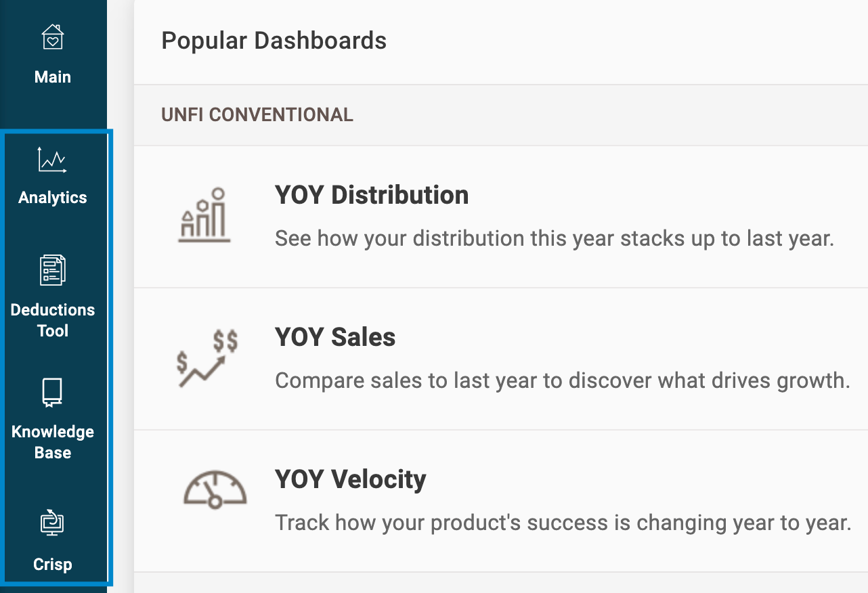Click the Main home icon

[x=53, y=37]
